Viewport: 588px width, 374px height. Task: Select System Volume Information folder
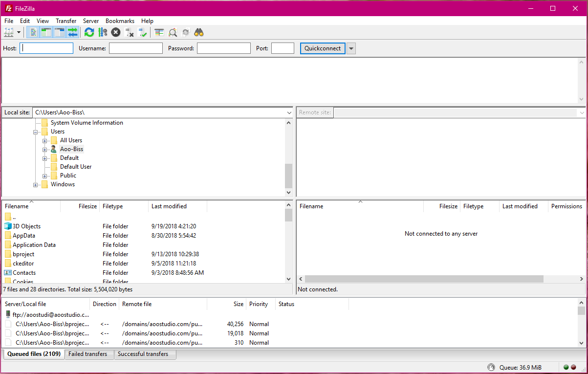tap(87, 123)
